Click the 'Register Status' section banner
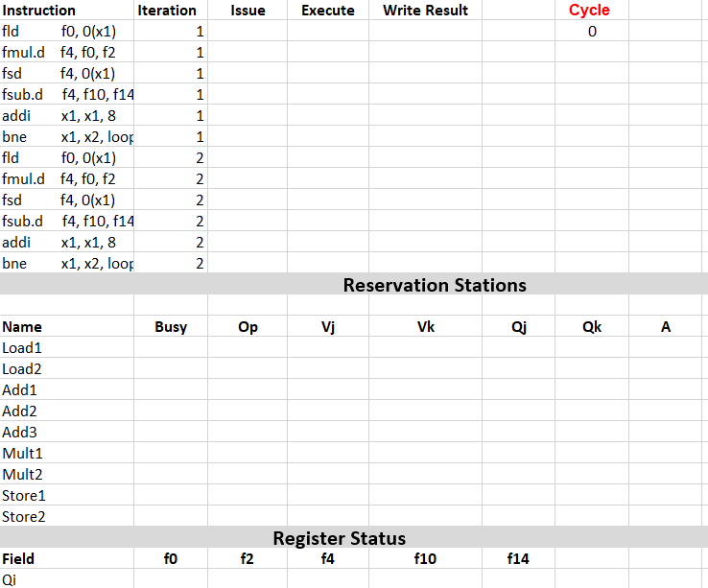This screenshot has width=708, height=588. tap(354, 537)
